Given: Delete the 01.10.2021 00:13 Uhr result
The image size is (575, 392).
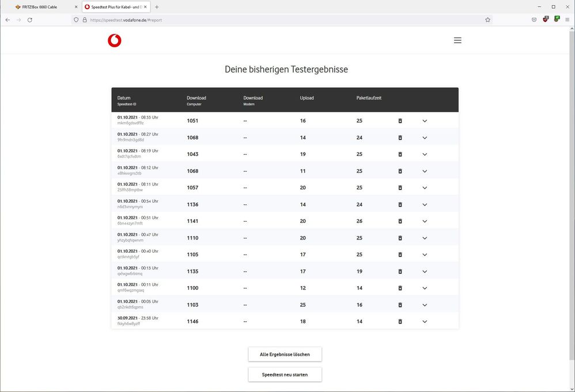Looking at the screenshot, I should pyautogui.click(x=400, y=272).
